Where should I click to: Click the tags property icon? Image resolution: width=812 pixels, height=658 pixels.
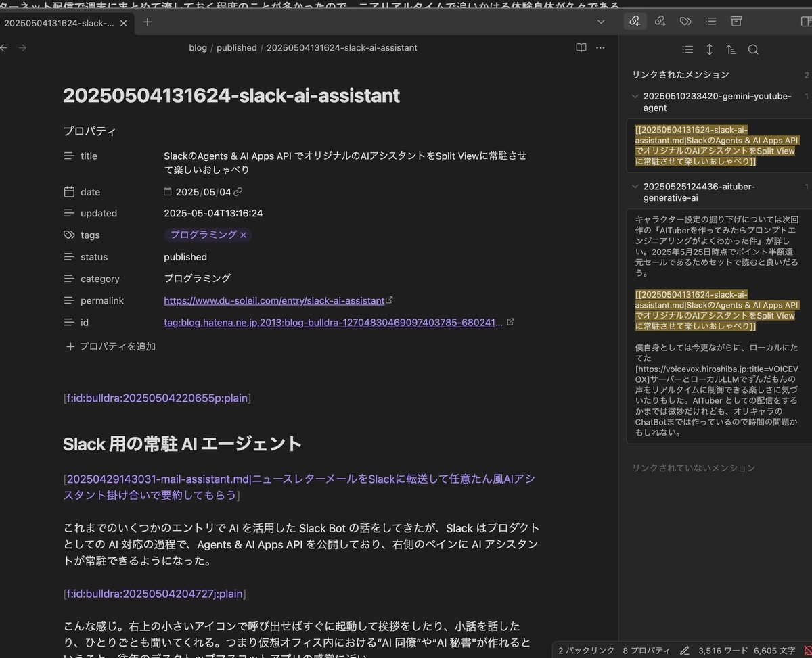click(x=68, y=235)
